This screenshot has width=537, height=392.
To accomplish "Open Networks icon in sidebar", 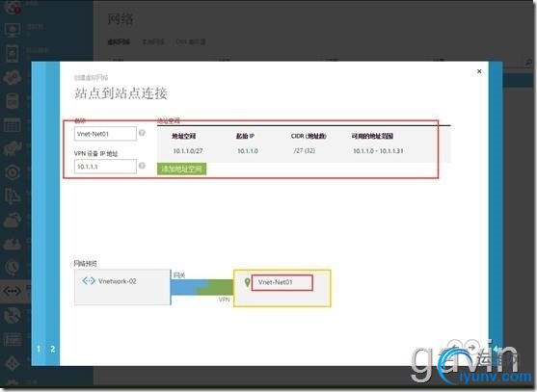I will 13,291.
